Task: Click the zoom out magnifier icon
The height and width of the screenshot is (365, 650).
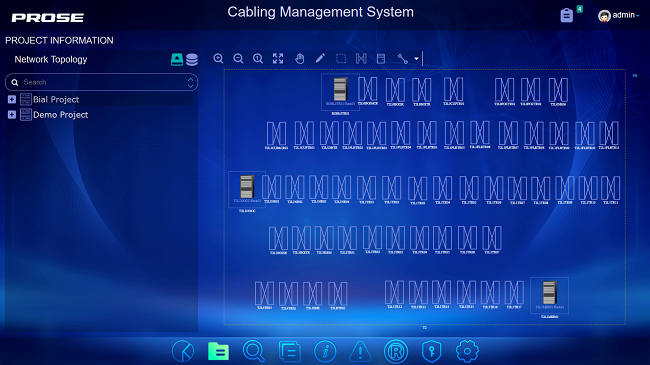Action: pos(238,58)
